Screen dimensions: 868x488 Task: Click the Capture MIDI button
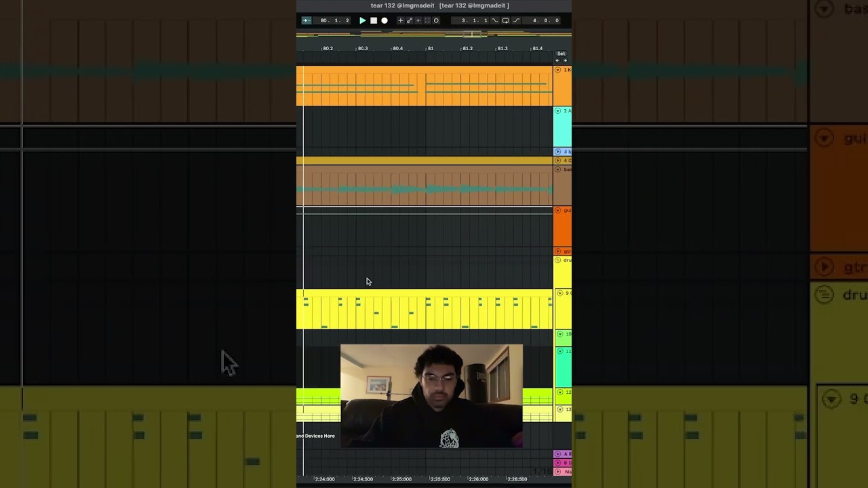[427, 20]
